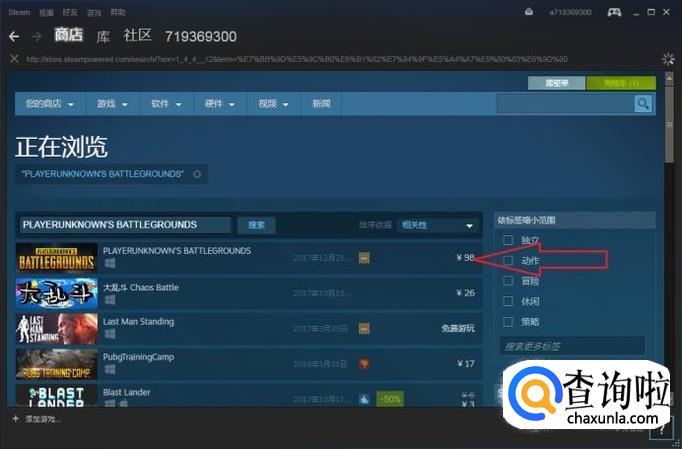Go back with the left arrow

click(x=14, y=37)
